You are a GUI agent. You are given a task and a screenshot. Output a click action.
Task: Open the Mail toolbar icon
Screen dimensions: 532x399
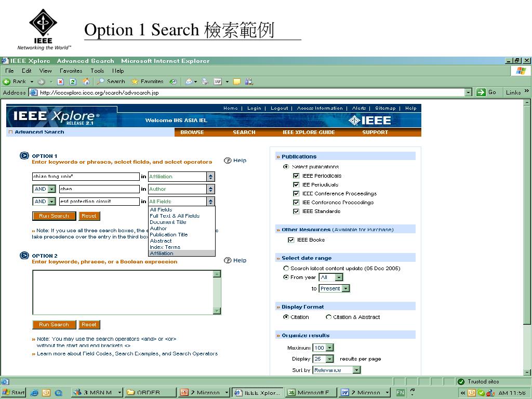[x=189, y=82]
